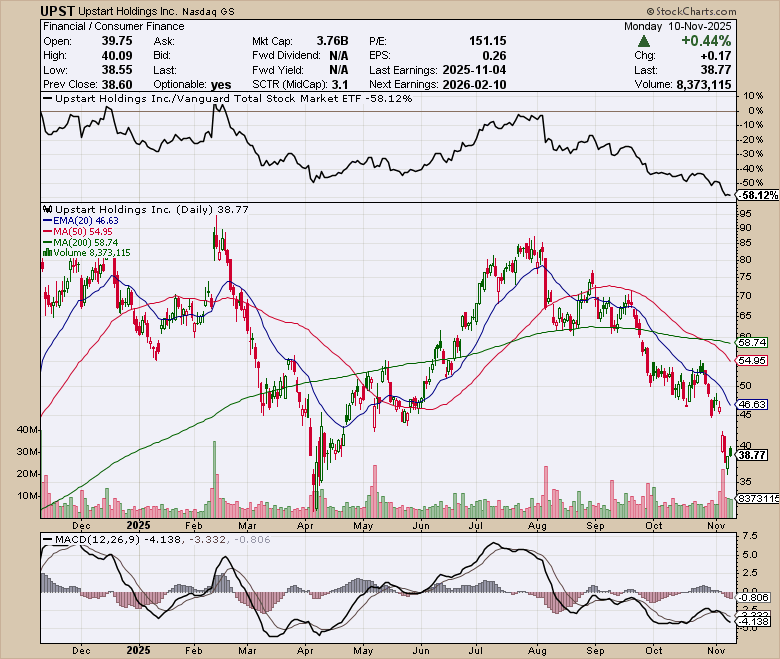The image size is (780, 659).
Task: Click the Mkt Cap value 3.76B
Action: pos(332,41)
